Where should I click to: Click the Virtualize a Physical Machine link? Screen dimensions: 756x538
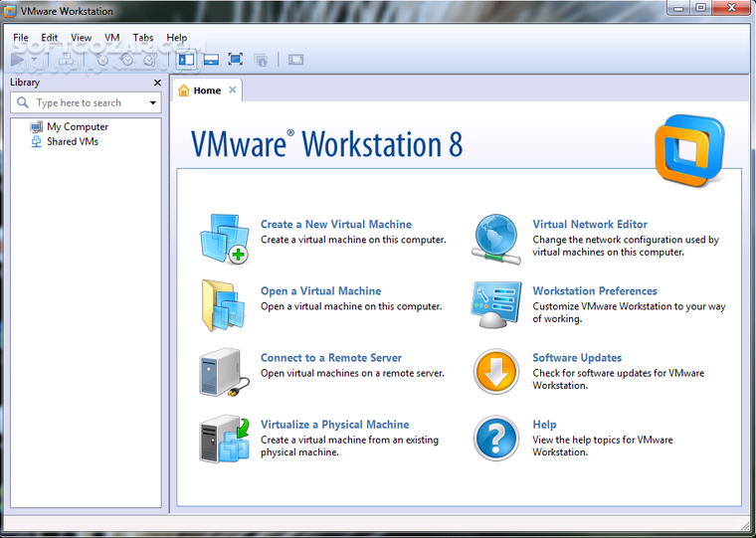pyautogui.click(x=334, y=425)
